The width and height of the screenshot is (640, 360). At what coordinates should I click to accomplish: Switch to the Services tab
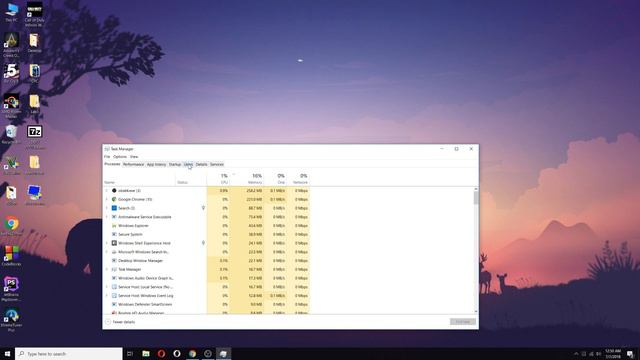point(217,164)
